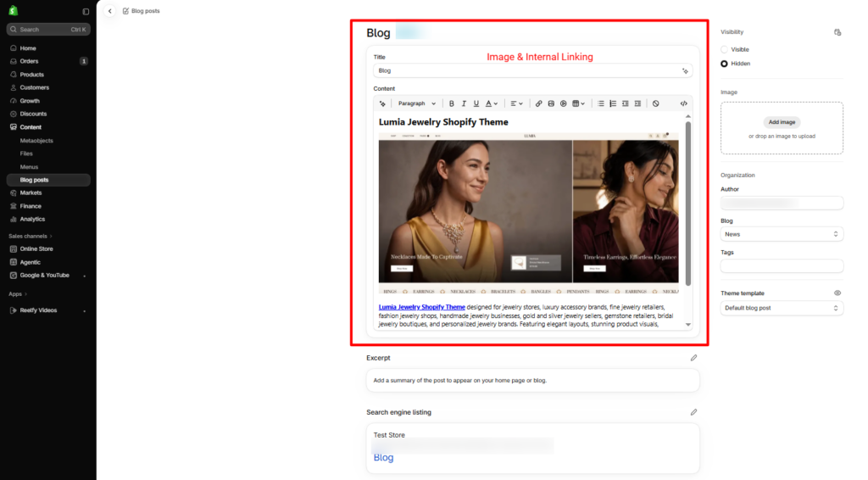Toggle italic formatting
This screenshot has height=480, width=868.
(464, 103)
